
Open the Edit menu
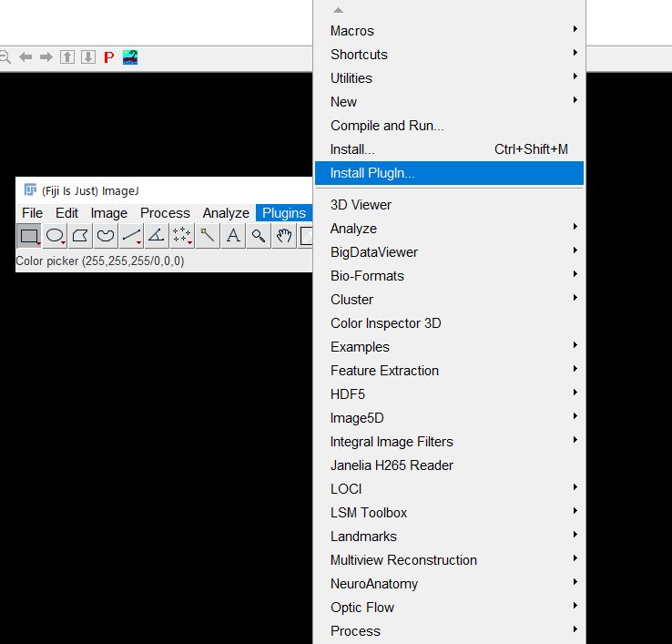point(66,213)
